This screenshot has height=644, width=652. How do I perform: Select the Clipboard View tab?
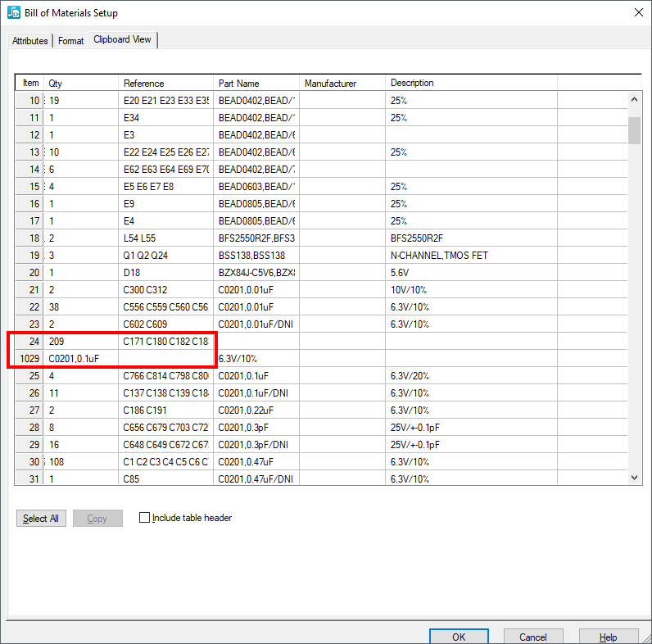(x=122, y=39)
